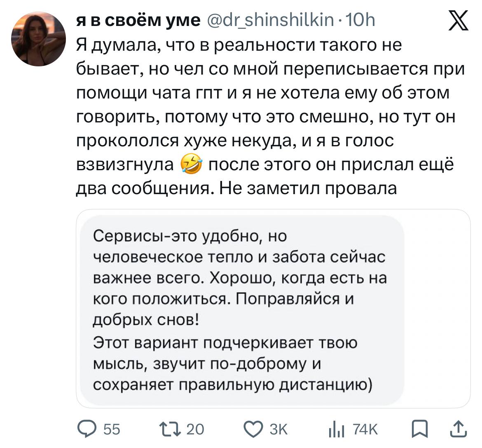The height and width of the screenshot is (448, 482).
Task: Click the 3K likes count
Action: click(x=278, y=430)
